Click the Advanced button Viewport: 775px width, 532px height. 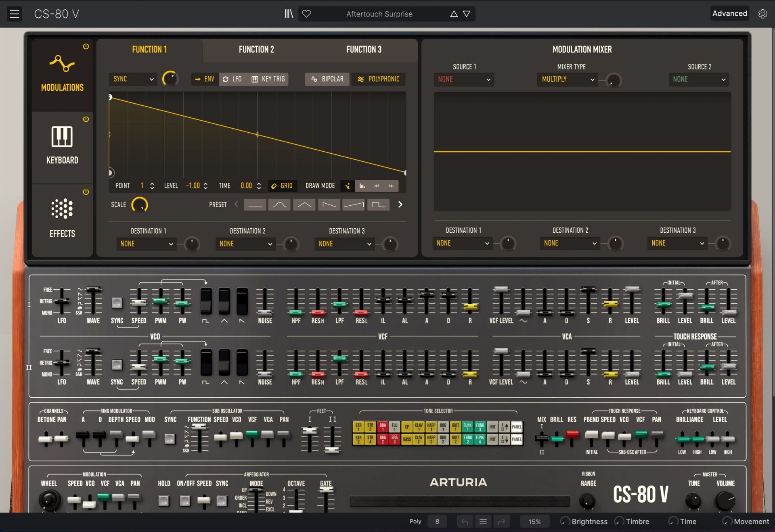pyautogui.click(x=729, y=13)
